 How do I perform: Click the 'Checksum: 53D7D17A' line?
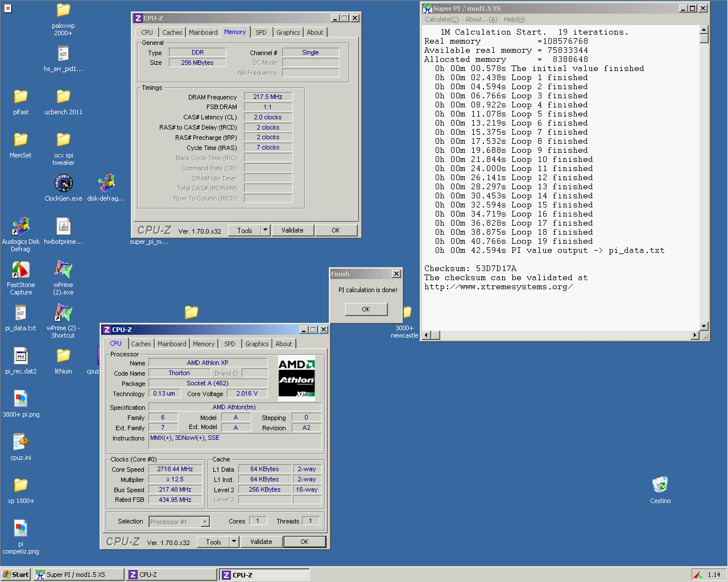pos(470,268)
